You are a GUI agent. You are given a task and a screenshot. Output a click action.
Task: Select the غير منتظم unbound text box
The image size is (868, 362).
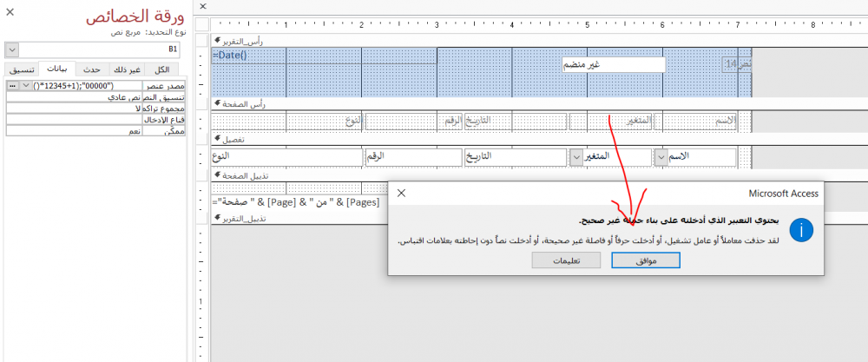pos(612,65)
